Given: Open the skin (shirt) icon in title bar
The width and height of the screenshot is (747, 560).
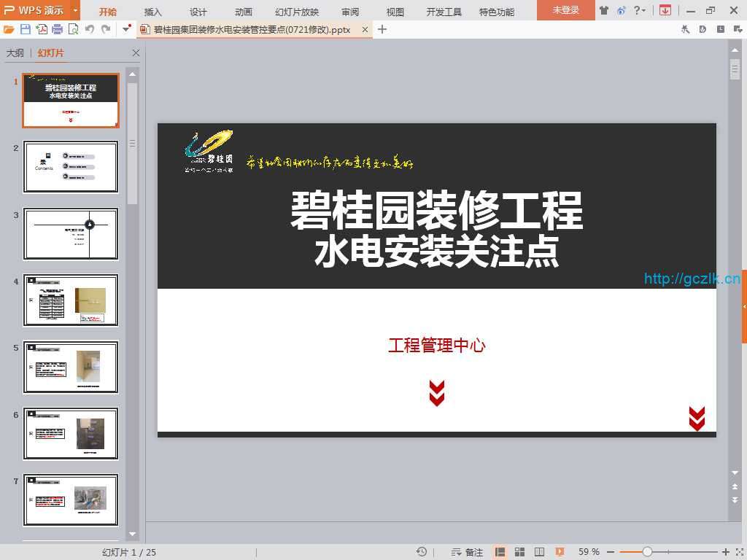Looking at the screenshot, I should (604, 10).
